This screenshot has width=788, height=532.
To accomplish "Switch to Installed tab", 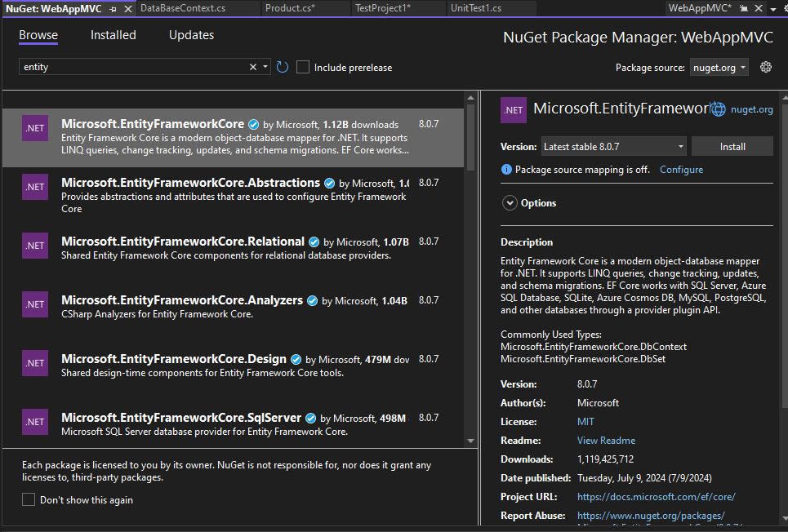I will 113,35.
